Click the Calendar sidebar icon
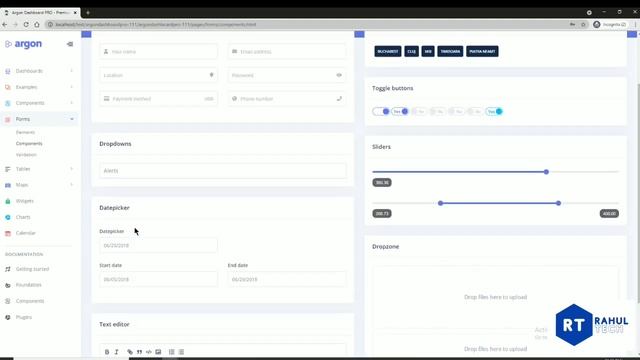 (8, 233)
